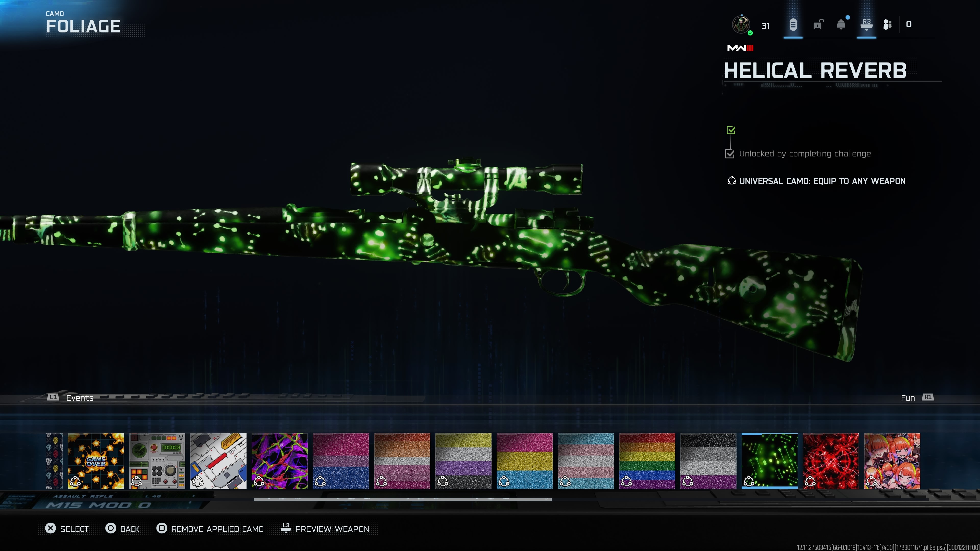Open the player profile avatar
980x551 pixels.
741,25
